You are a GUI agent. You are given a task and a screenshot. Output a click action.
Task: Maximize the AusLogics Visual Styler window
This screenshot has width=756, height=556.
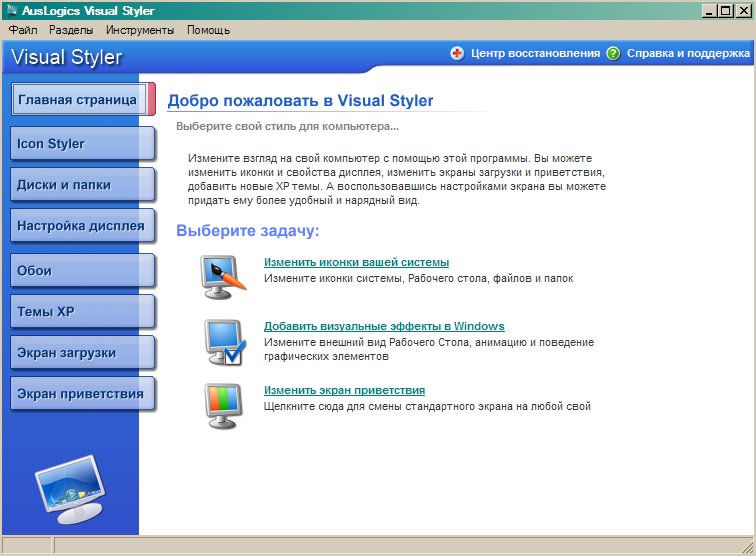click(726, 11)
